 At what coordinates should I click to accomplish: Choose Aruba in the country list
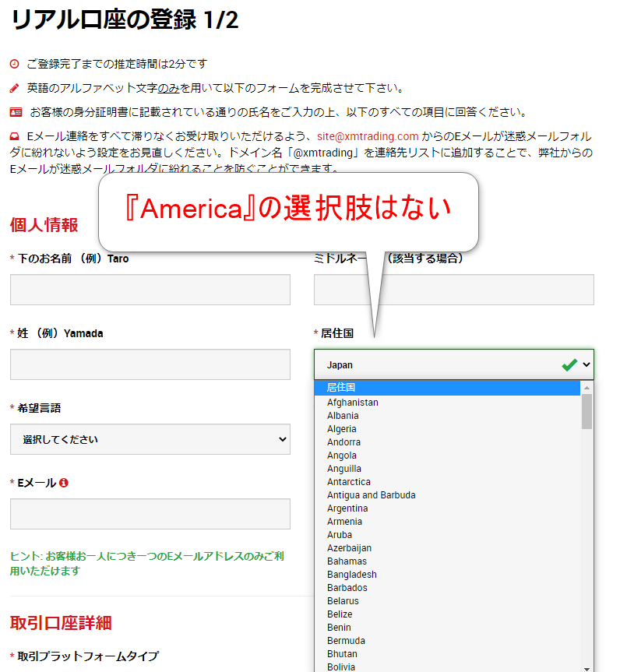click(x=447, y=535)
